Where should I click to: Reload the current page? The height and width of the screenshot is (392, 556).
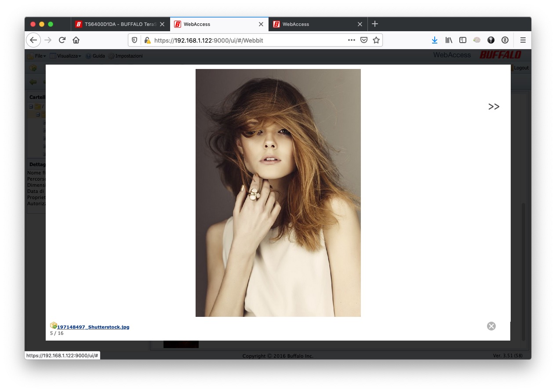[62, 40]
